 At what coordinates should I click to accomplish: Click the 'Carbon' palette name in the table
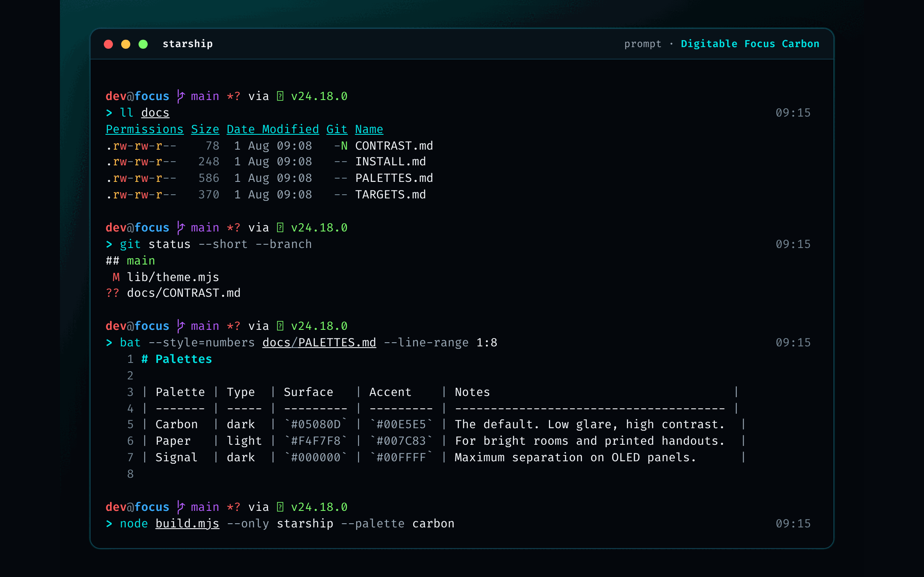[177, 424]
